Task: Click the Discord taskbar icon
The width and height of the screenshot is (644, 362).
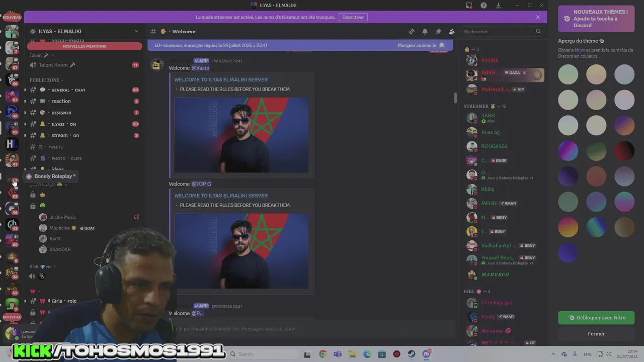Action: 427,354
